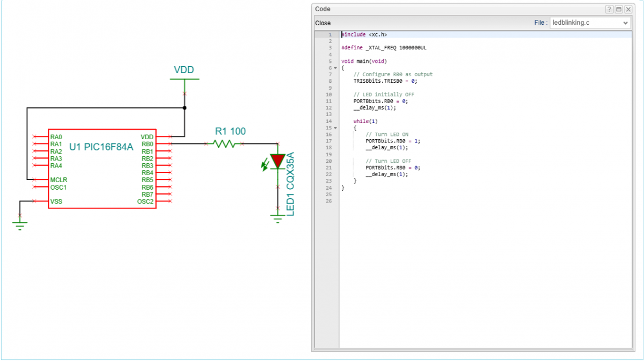Click the 'R1 100' resistor label
This screenshot has width=644, height=361.
[230, 131]
